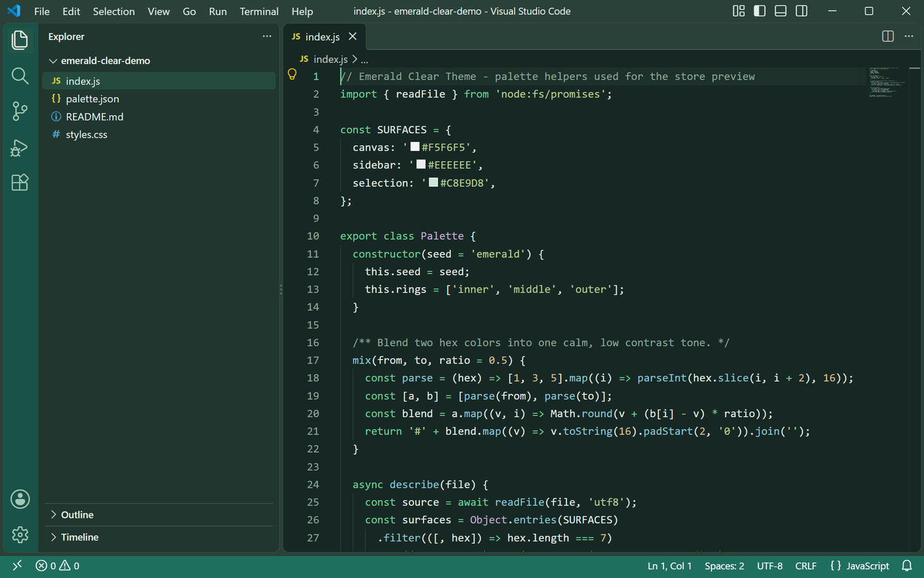The image size is (924, 578).
Task: Open README.md in the Explorer
Action: 159,117
